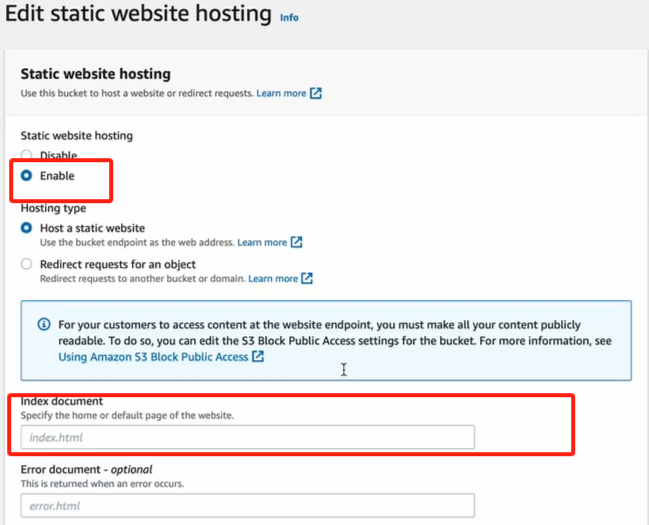This screenshot has width=649, height=525.
Task: Open Learn more link for bucket endpoint
Action: coord(262,242)
